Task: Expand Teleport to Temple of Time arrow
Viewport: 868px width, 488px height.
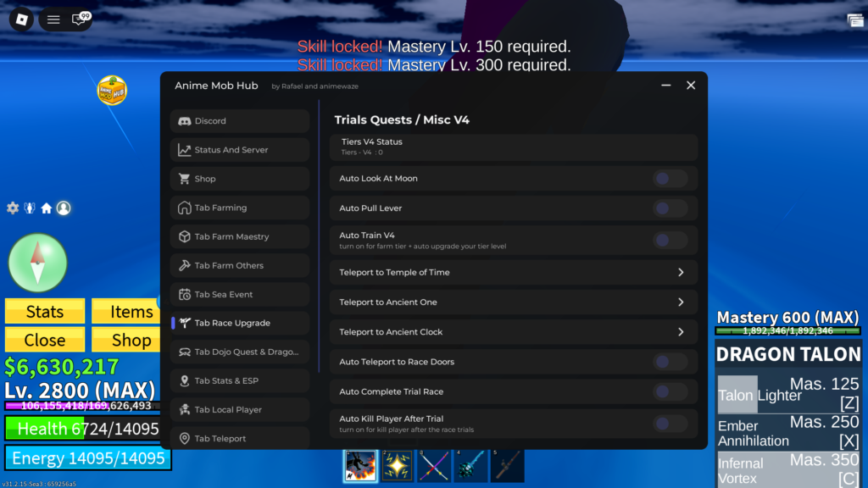Action: (x=681, y=272)
